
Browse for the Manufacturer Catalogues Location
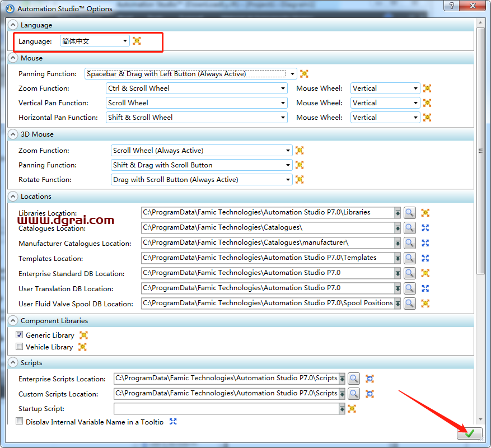tap(409, 243)
